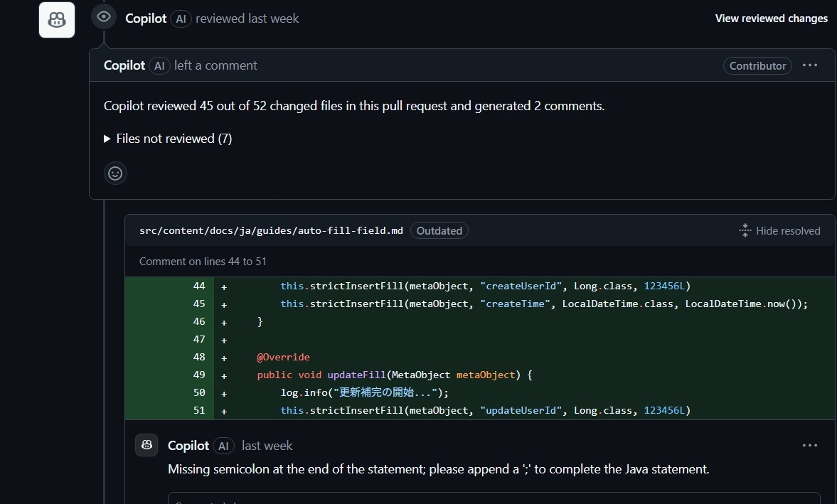837x504 pixels.
Task: Open View reviewed changes
Action: click(772, 18)
